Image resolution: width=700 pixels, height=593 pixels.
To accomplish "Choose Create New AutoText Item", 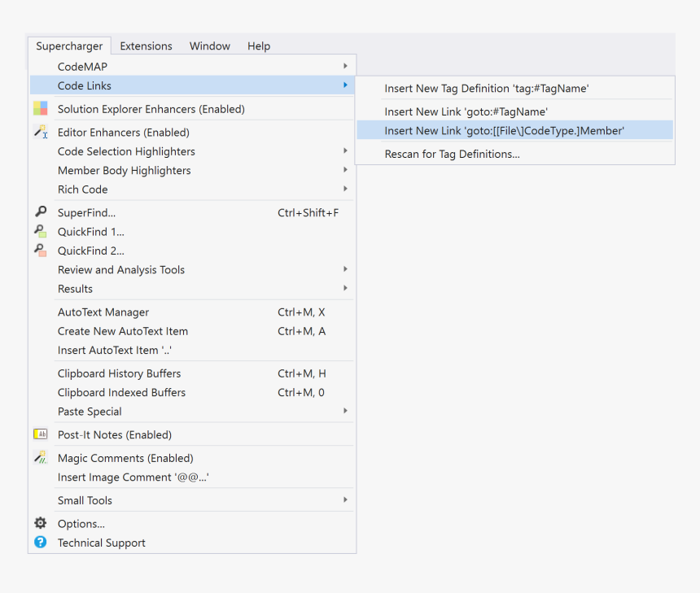I will tap(192, 331).
